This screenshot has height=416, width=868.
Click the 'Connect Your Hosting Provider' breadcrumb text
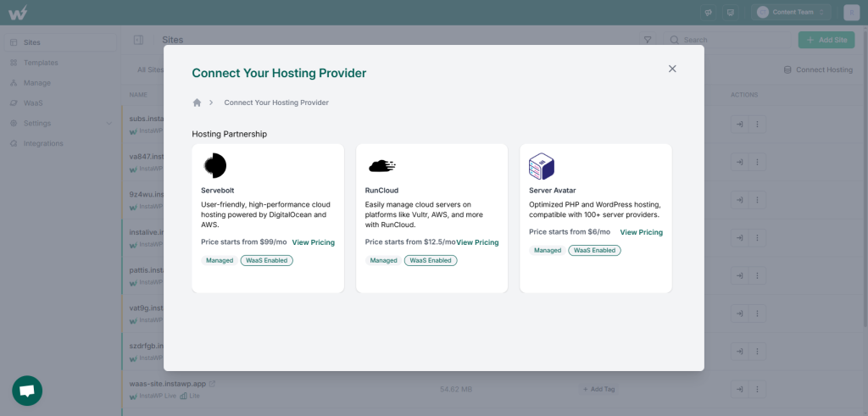(x=276, y=103)
